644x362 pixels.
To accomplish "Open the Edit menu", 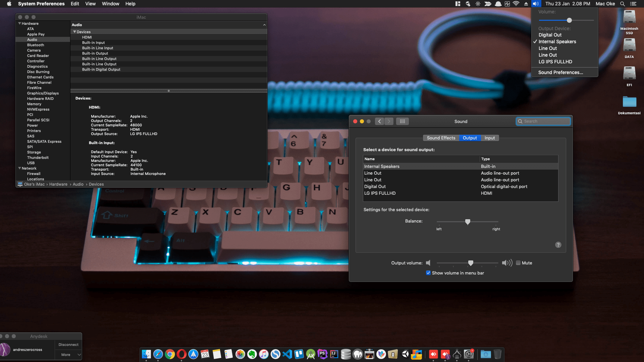I will (75, 4).
